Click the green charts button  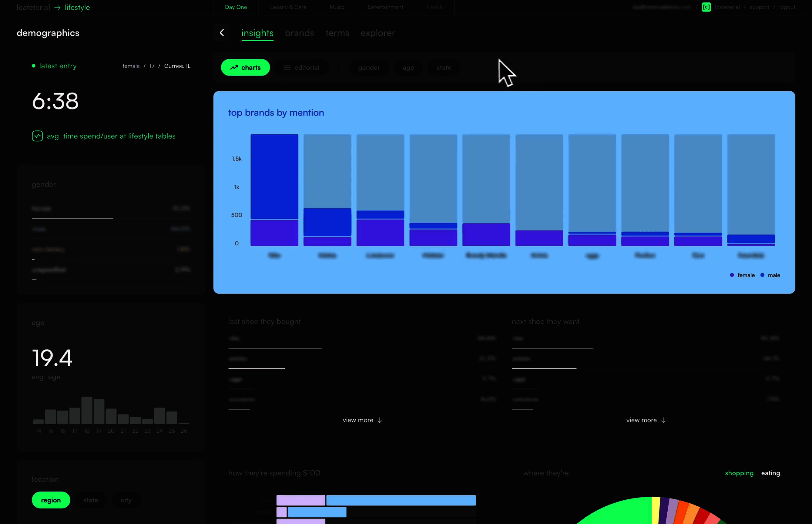tap(245, 67)
